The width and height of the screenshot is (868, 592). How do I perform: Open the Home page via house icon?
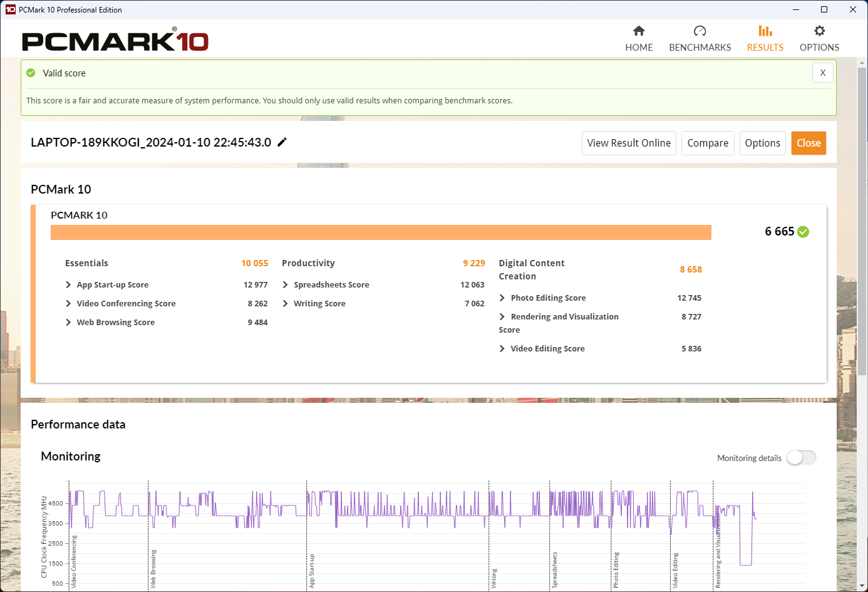(639, 31)
